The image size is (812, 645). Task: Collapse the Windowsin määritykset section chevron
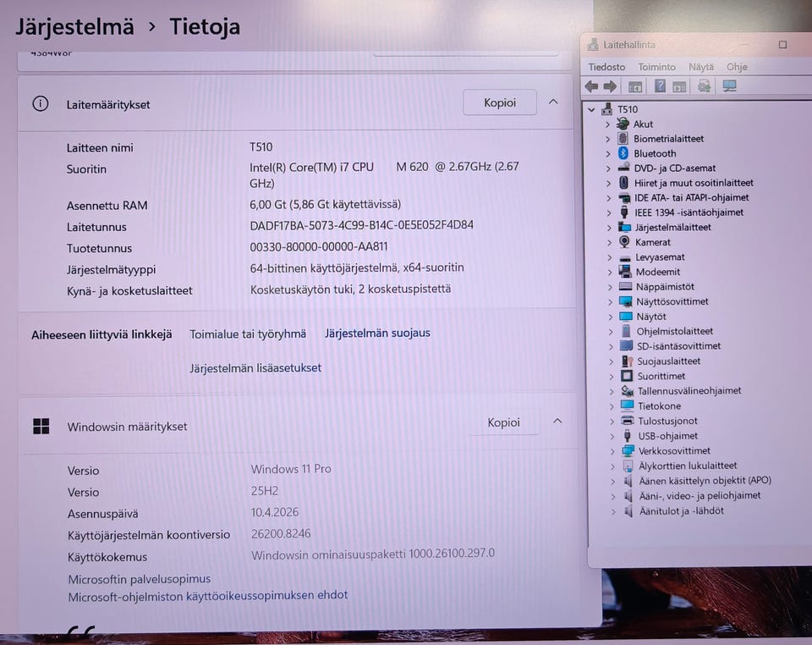pyautogui.click(x=557, y=422)
